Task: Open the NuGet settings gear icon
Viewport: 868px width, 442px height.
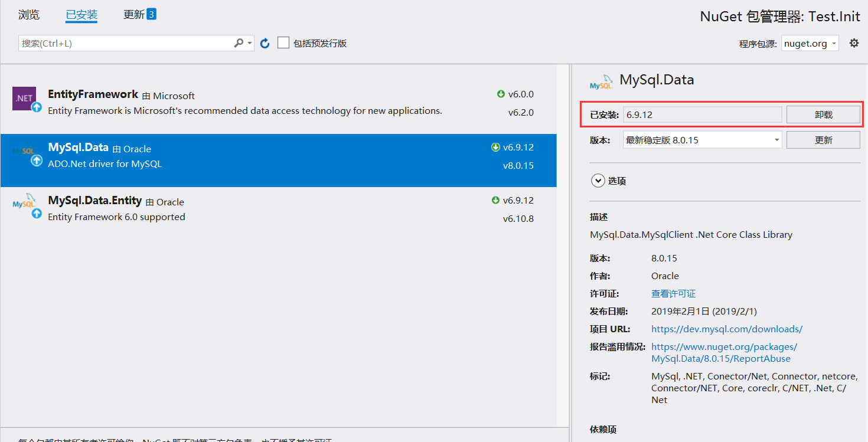Action: coord(854,43)
